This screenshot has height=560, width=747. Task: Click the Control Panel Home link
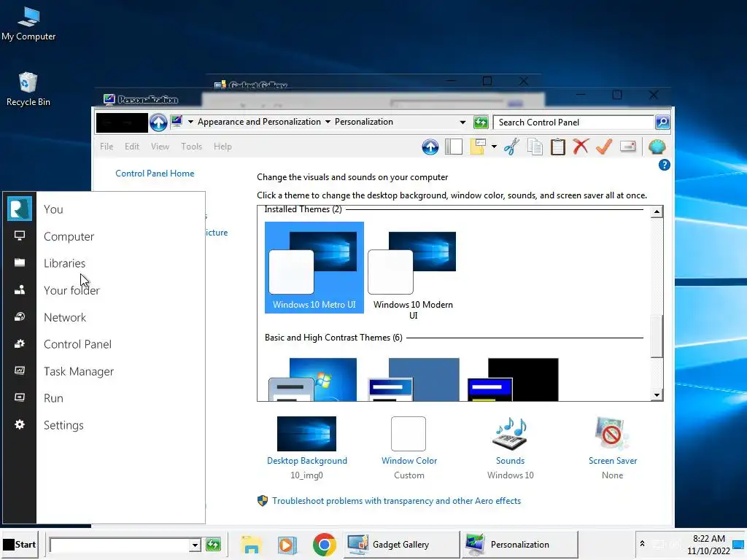point(155,174)
